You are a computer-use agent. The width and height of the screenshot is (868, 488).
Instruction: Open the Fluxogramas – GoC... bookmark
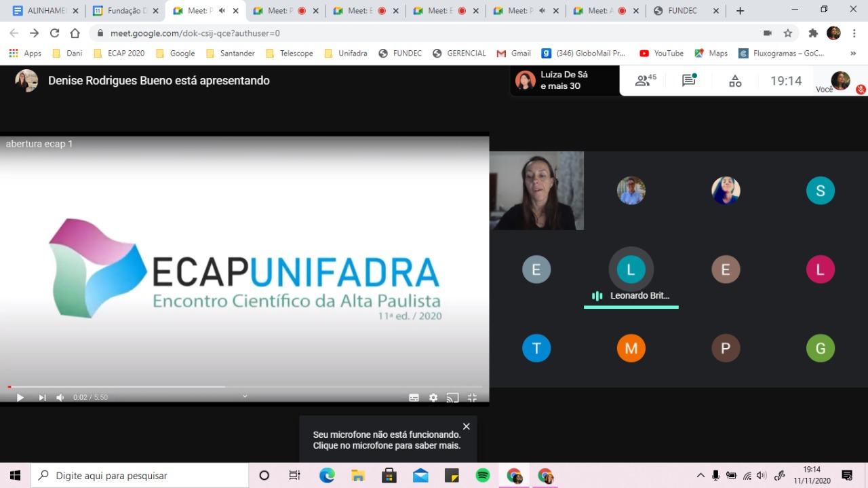pos(781,53)
